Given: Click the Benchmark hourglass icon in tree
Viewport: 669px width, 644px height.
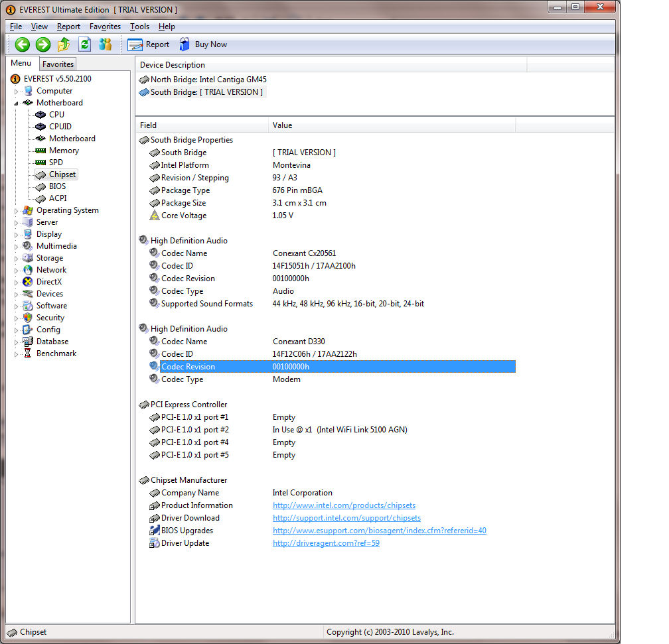Looking at the screenshot, I should pos(28,354).
